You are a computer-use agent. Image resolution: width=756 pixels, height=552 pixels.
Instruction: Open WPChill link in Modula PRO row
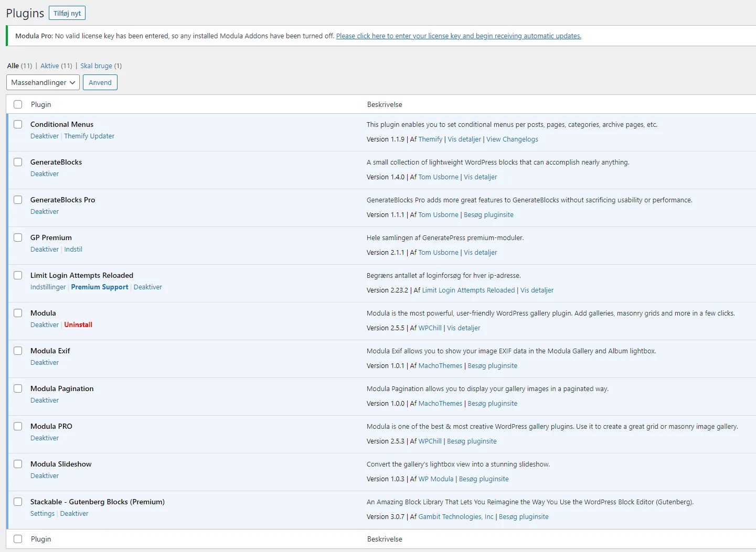[430, 441]
